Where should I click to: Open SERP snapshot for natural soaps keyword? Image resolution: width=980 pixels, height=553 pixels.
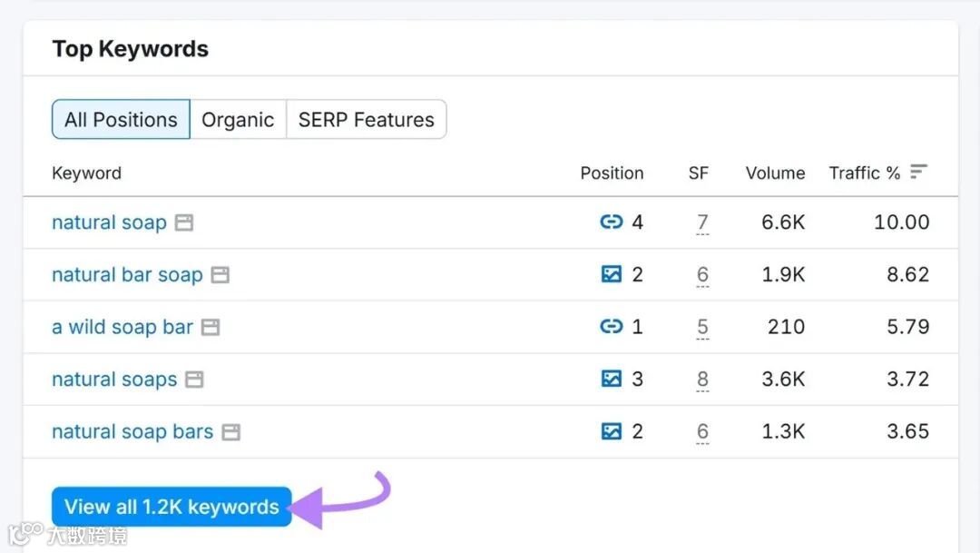[194, 380]
